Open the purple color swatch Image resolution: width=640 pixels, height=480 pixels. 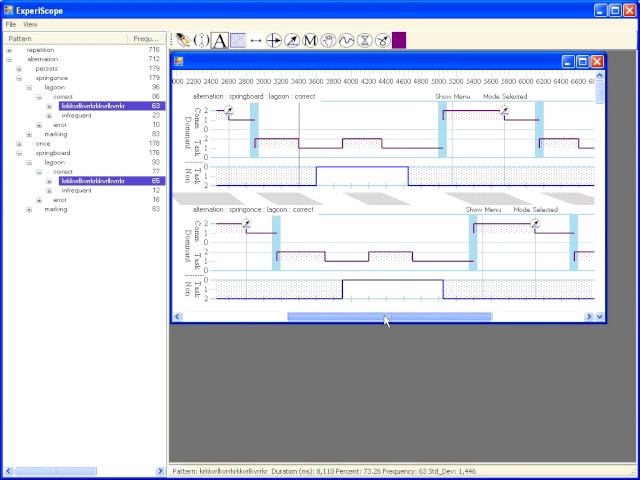tap(399, 40)
